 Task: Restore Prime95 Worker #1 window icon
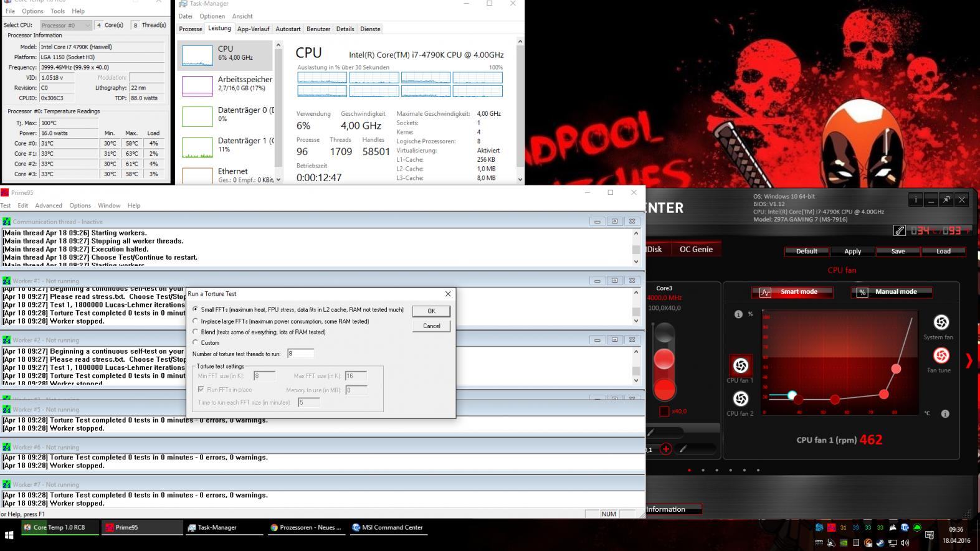[614, 280]
